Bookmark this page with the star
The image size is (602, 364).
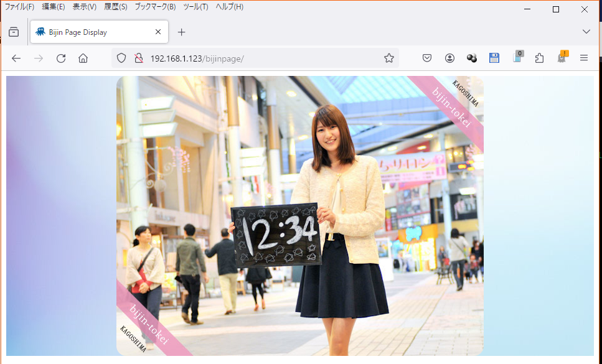click(388, 58)
